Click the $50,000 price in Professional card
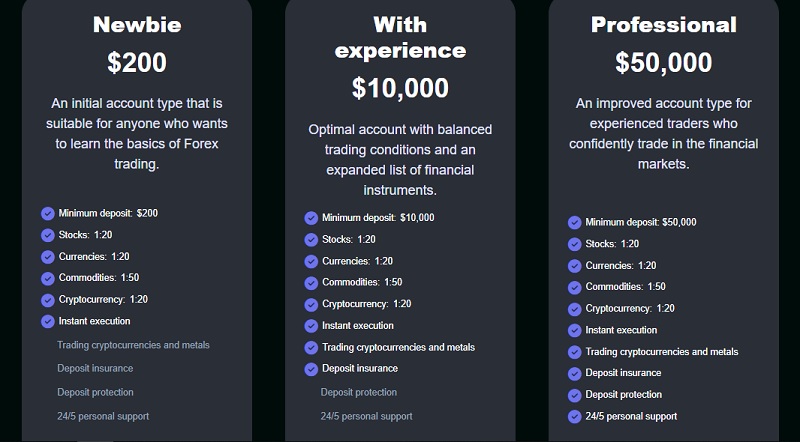800x442 pixels. coord(664,62)
